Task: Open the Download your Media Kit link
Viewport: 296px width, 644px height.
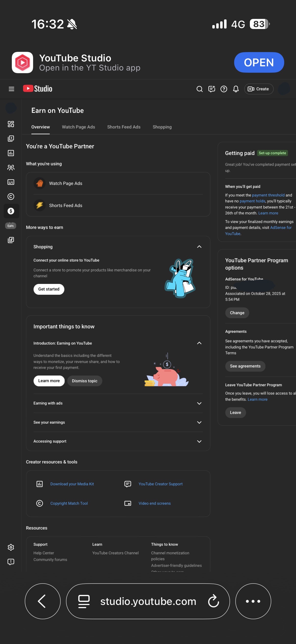Action: pos(72,484)
